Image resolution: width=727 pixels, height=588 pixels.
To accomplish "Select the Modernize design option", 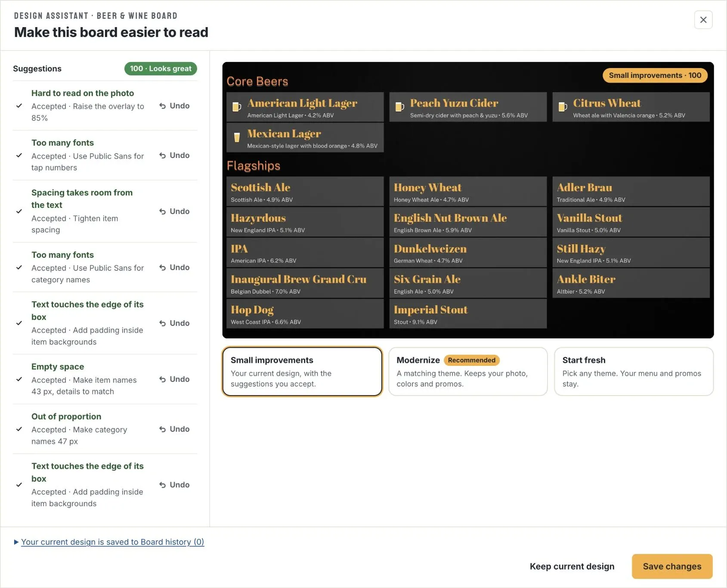I will [468, 371].
